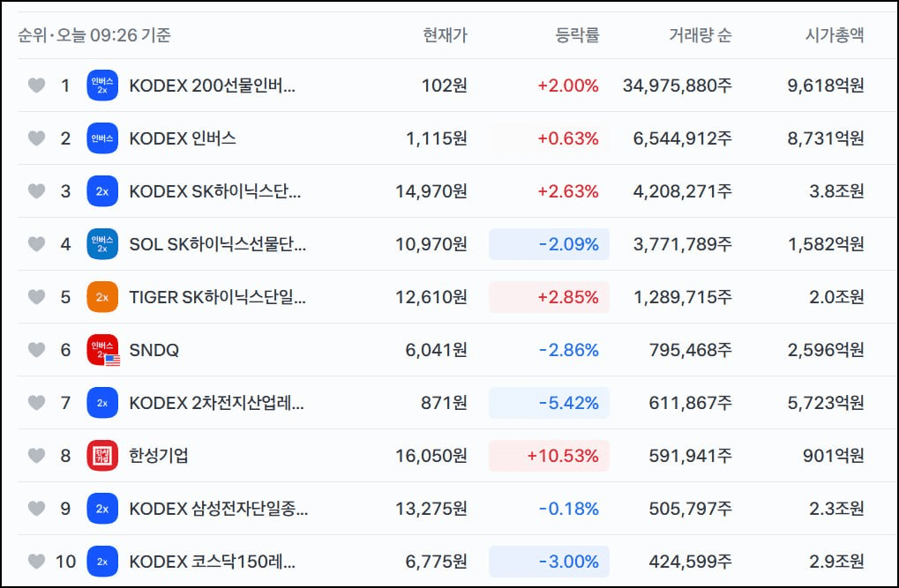Click the red 한성기업 logo icon

pos(102,456)
